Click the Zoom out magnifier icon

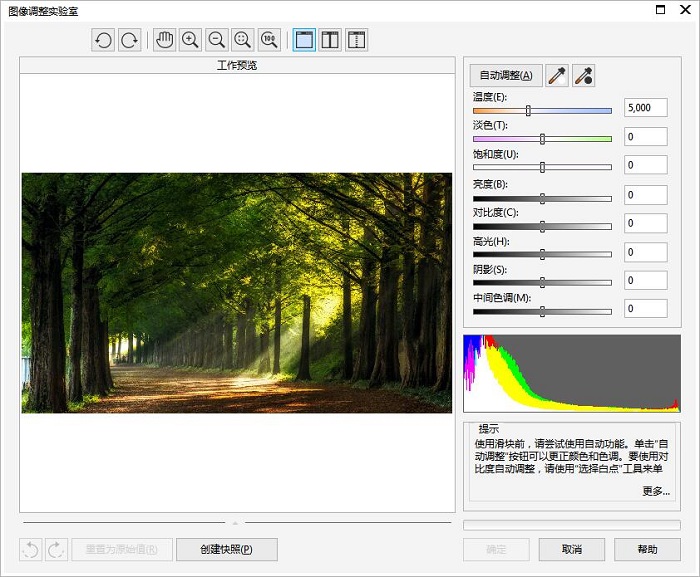pos(217,40)
